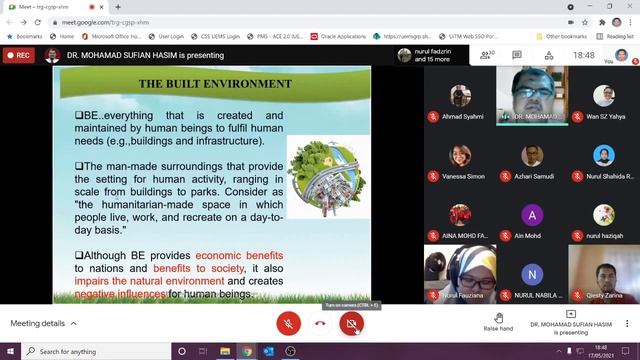This screenshot has height=360, width=640.
Task: Open the User Login bookmark
Action: pos(166,36)
